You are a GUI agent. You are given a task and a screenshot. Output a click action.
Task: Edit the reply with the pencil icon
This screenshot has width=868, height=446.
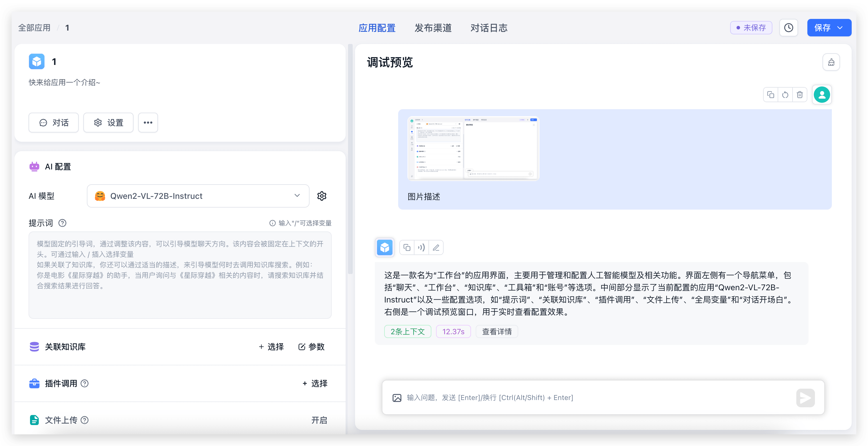[x=436, y=247]
